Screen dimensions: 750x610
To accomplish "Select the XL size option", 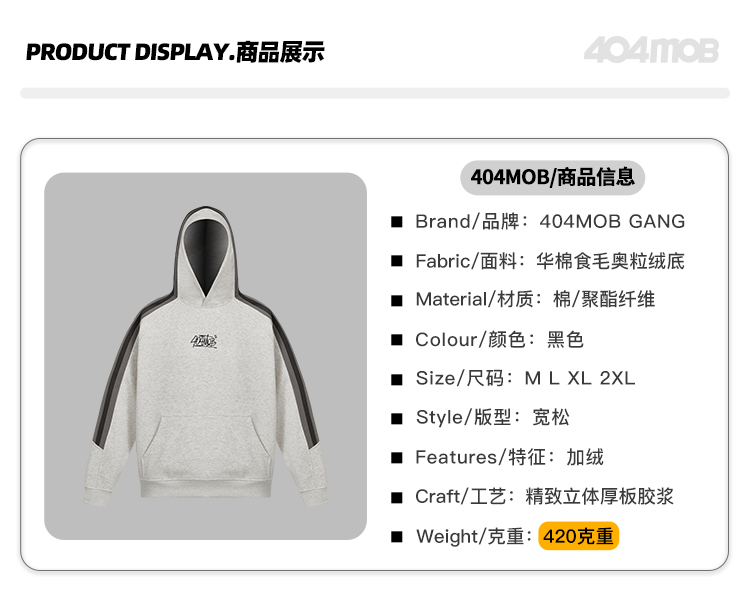I will coord(579,378).
